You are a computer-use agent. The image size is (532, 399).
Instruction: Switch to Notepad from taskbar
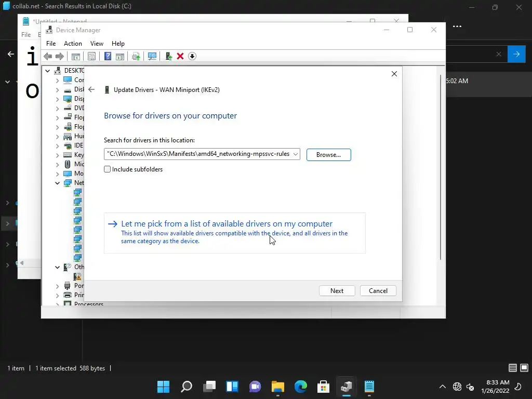pos(369,387)
